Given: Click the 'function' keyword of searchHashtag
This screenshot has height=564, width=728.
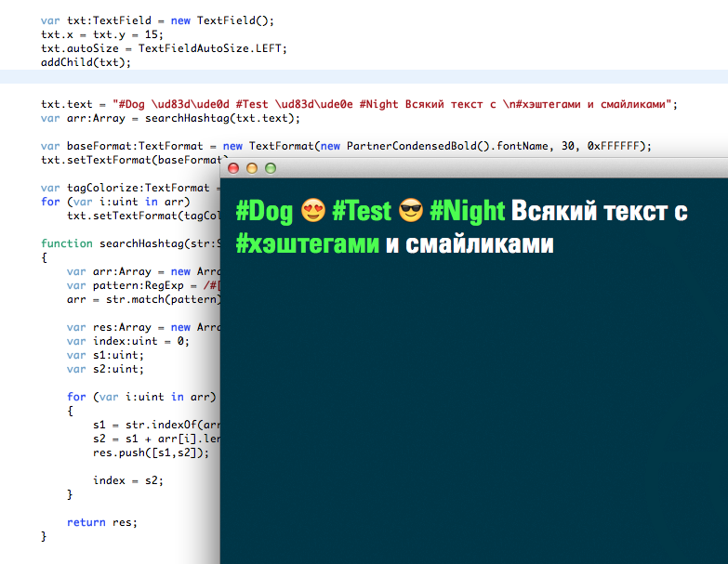Looking at the screenshot, I should (x=67, y=243).
